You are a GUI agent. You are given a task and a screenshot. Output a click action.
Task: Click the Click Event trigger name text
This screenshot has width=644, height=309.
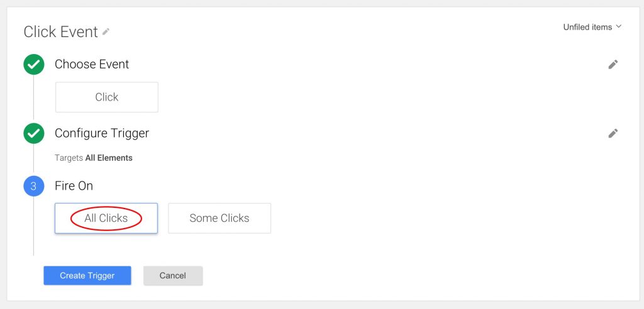pos(61,32)
